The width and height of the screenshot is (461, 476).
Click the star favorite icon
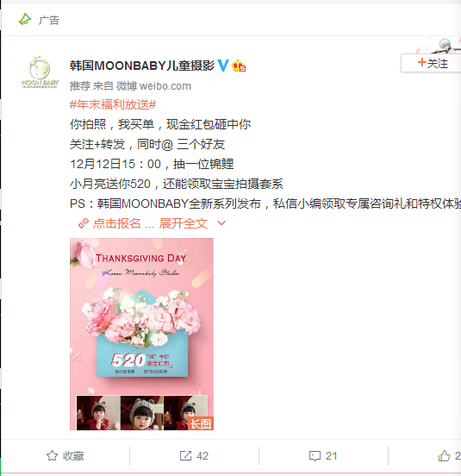(52, 455)
